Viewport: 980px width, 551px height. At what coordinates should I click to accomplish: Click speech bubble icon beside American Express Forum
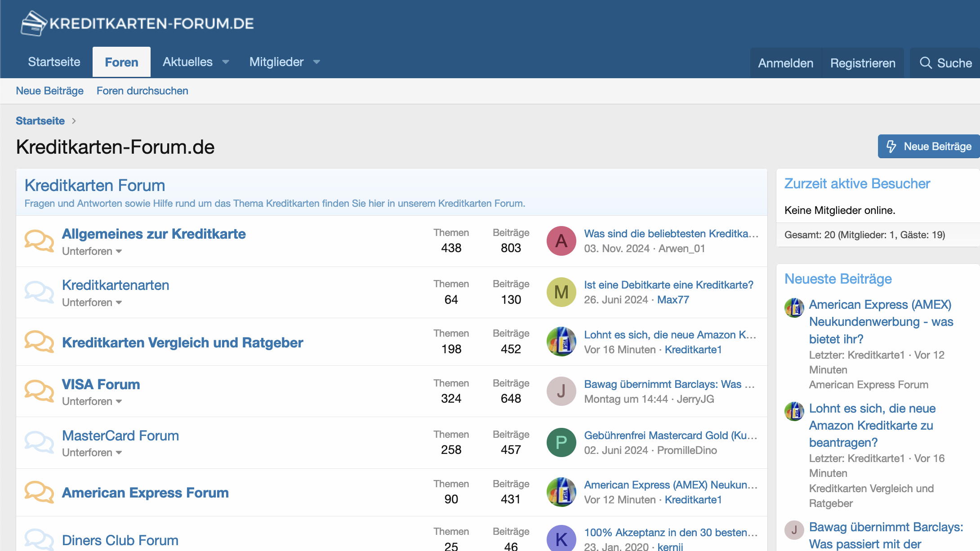[x=39, y=492]
